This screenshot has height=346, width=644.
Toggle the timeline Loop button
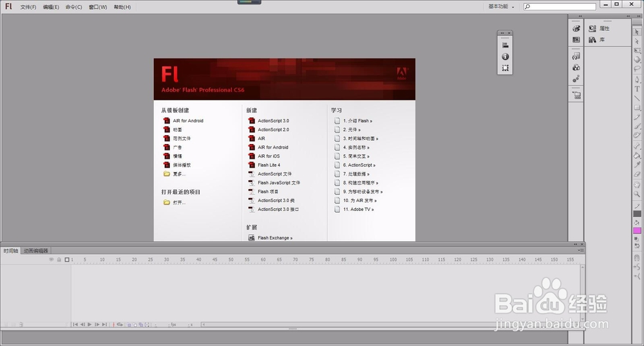tap(120, 324)
